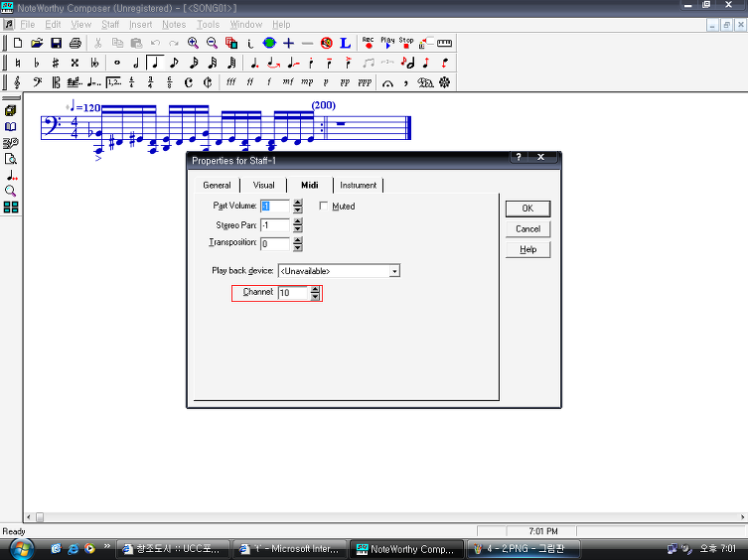The height and width of the screenshot is (560, 748).
Task: Print the score with printer icon
Action: tap(75, 43)
